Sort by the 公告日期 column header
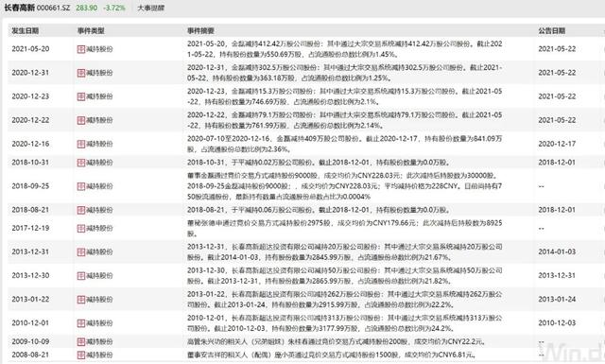This screenshot has width=605, height=364. tap(552, 31)
